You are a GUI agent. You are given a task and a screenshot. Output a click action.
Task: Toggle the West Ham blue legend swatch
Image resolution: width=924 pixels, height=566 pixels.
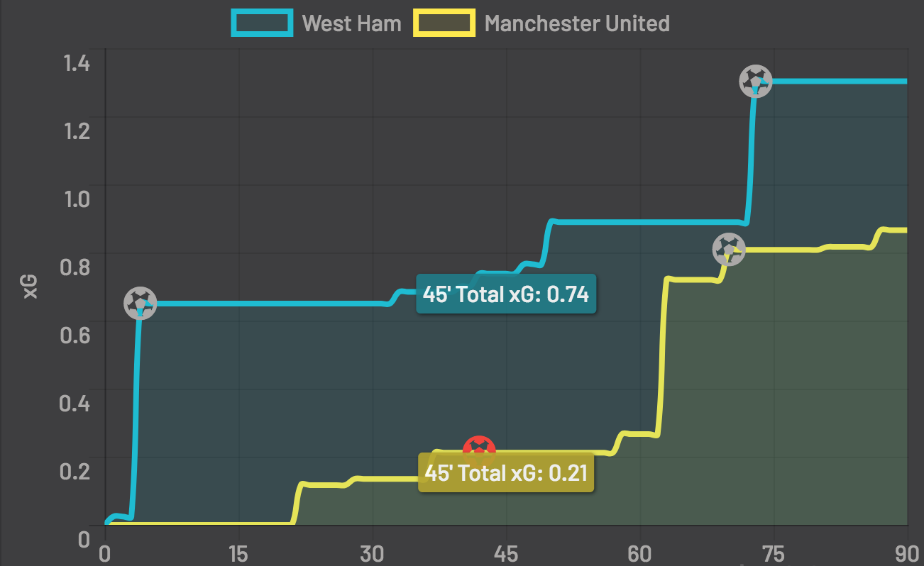coord(262,23)
